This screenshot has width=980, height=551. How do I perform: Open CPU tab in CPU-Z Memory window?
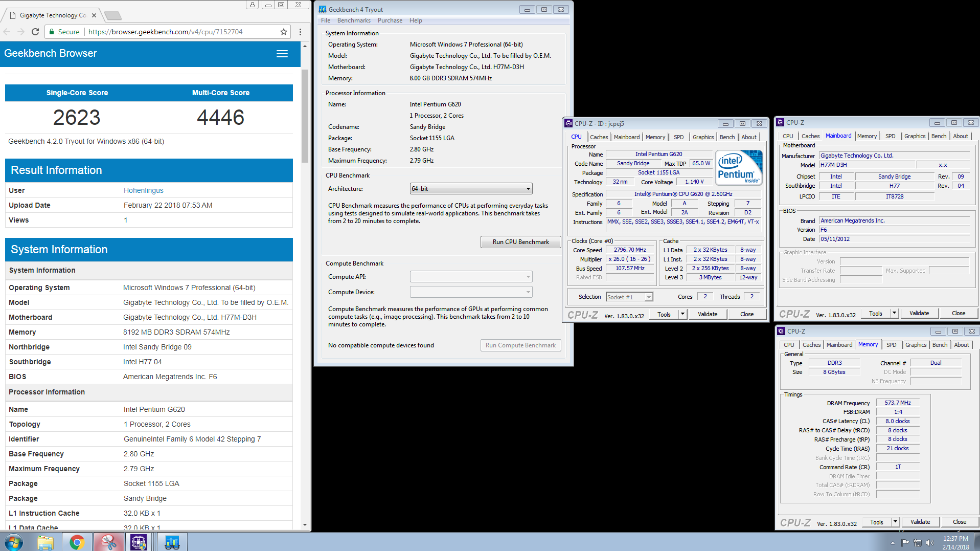[x=789, y=345]
